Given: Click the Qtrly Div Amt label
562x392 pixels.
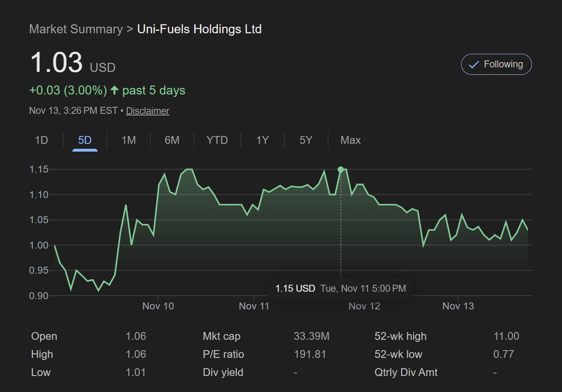Looking at the screenshot, I should (x=406, y=372).
